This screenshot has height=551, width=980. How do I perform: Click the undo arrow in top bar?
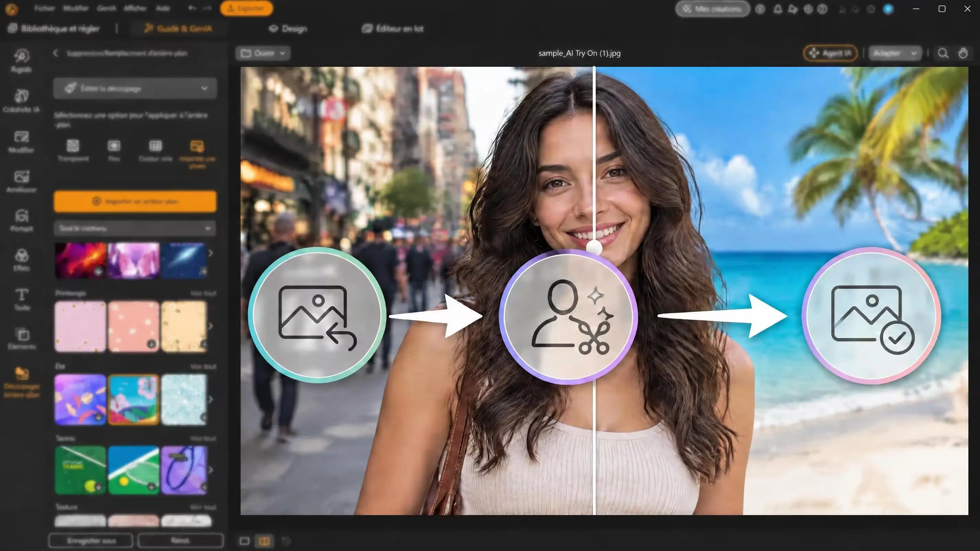(x=192, y=8)
